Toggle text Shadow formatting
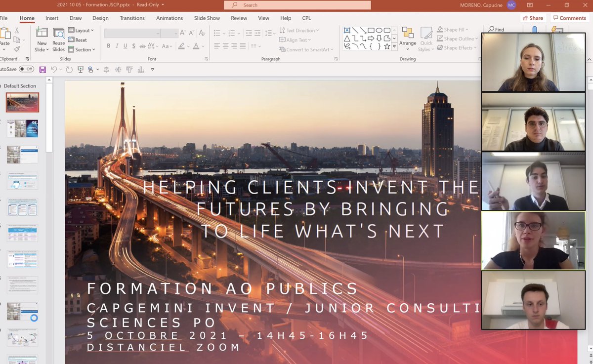The height and width of the screenshot is (364, 593). (134, 46)
